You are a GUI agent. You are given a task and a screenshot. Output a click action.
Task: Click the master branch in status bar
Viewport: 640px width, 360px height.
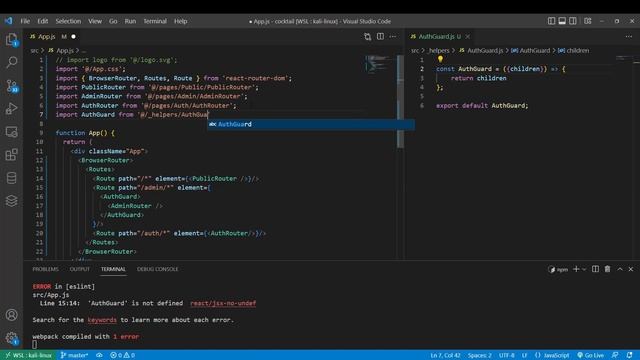pos(74,355)
